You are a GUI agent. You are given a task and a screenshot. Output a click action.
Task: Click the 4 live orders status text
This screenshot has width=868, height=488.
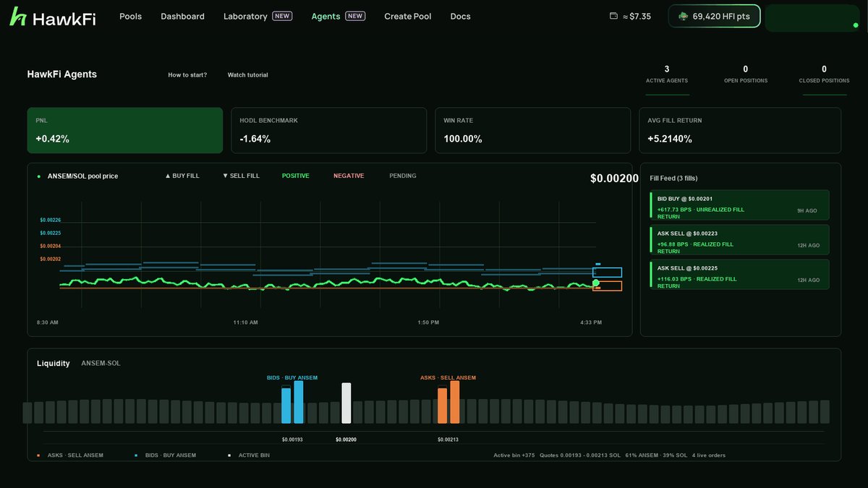point(709,455)
